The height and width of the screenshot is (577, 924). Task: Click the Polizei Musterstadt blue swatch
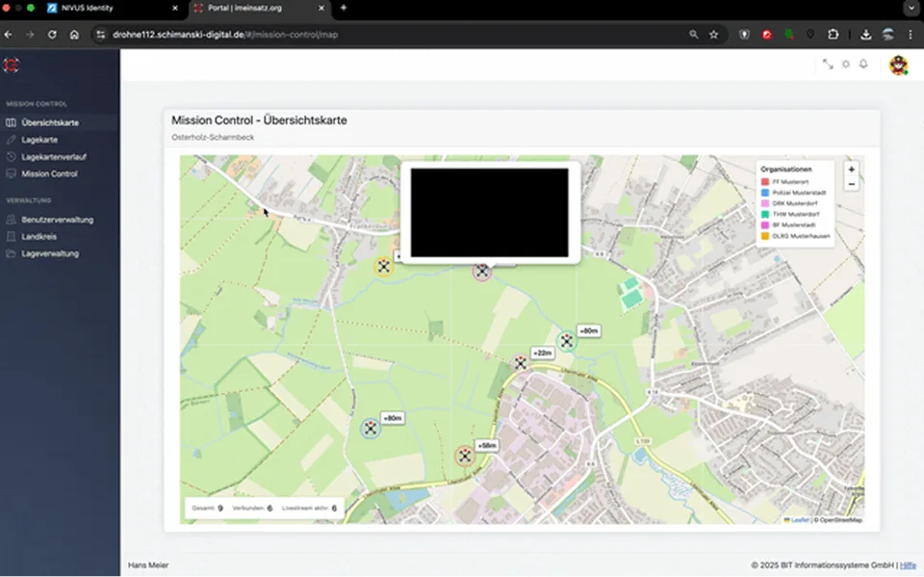pos(765,193)
